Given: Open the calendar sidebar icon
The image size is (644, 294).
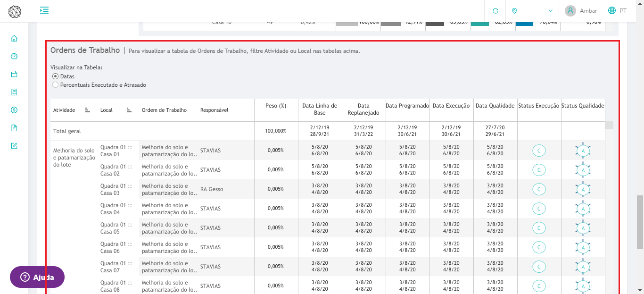Looking at the screenshot, I should coord(14,74).
